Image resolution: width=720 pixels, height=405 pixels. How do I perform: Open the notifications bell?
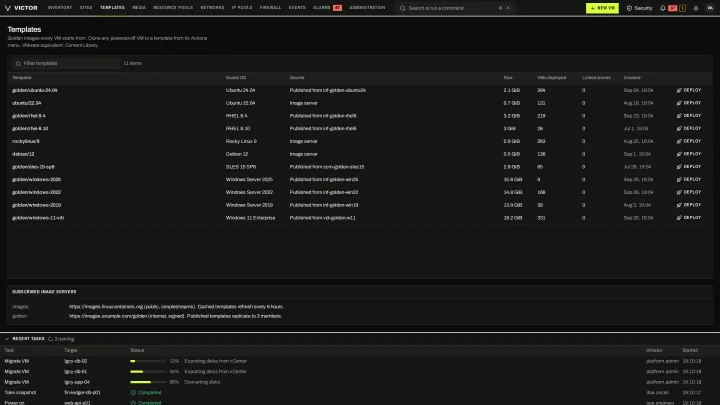[x=663, y=8]
